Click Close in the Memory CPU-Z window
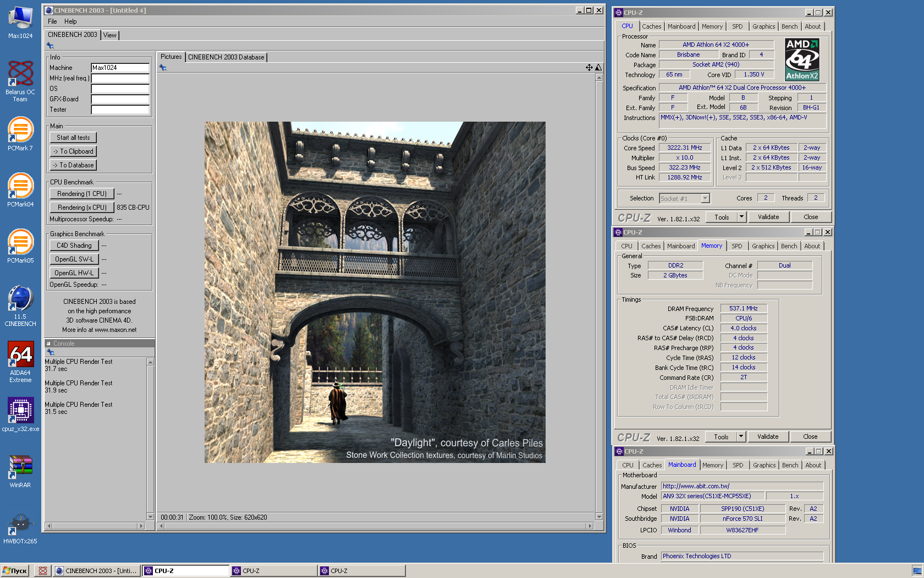Image resolution: width=924 pixels, height=578 pixels. pos(810,437)
